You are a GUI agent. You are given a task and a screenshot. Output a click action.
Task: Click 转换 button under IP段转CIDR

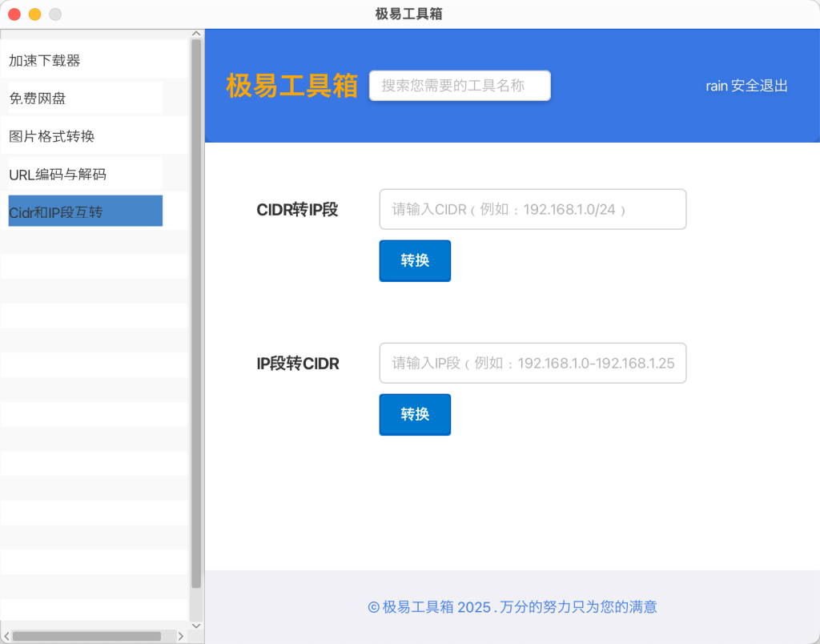pyautogui.click(x=415, y=414)
